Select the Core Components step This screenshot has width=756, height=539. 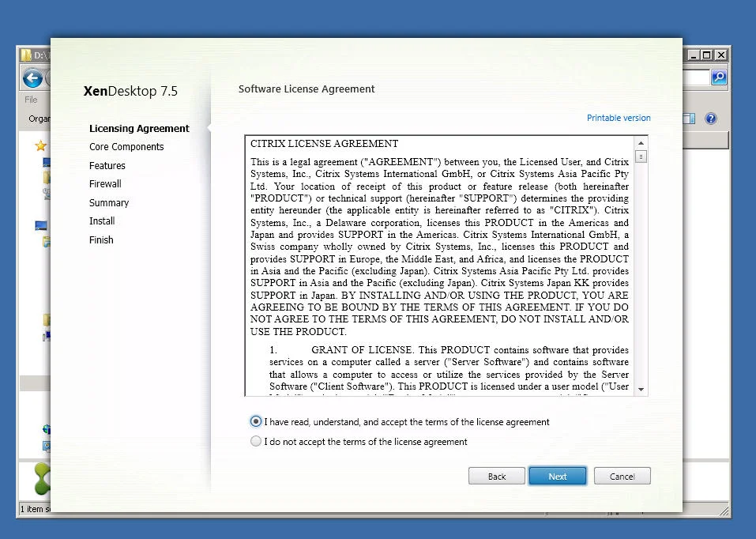126,147
